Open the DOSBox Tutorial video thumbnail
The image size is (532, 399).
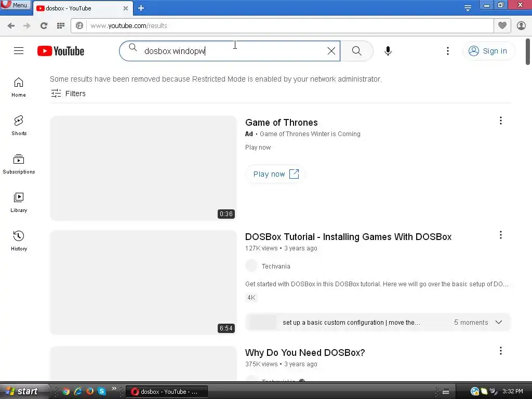[143, 283]
